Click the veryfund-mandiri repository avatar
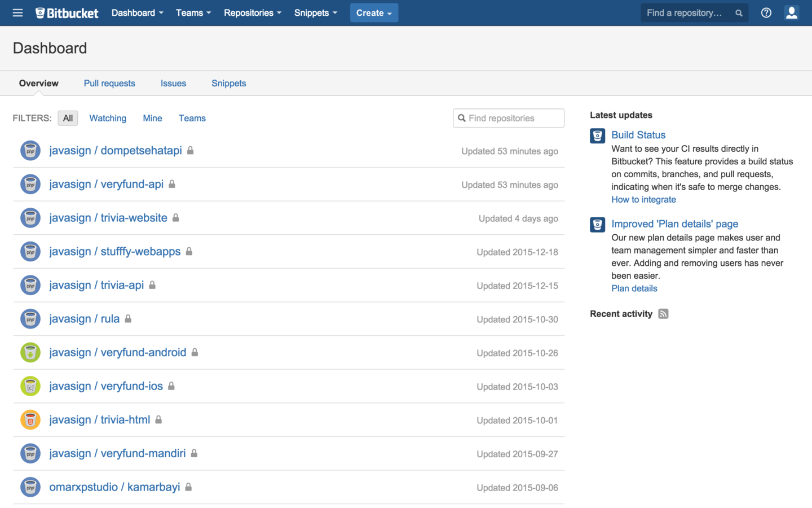 pyautogui.click(x=30, y=453)
